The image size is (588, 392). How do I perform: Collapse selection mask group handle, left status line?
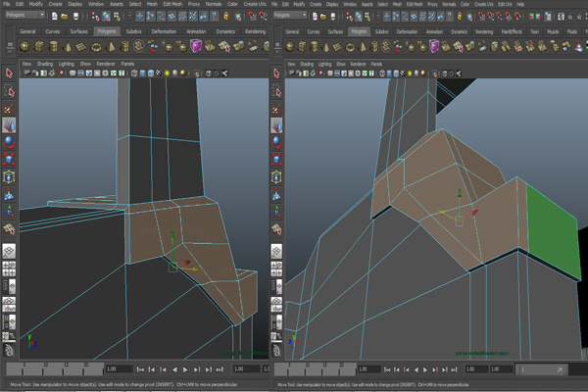(129, 16)
